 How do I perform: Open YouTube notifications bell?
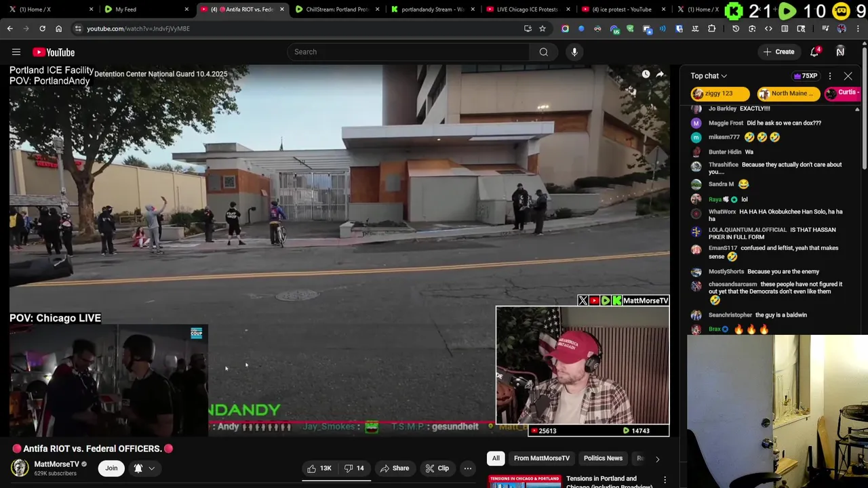click(x=815, y=52)
